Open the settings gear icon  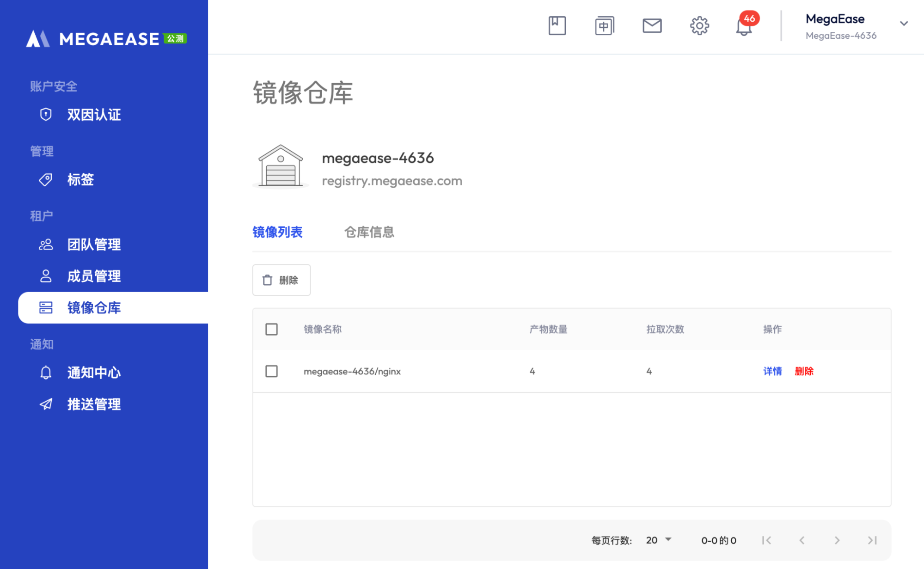pyautogui.click(x=699, y=25)
